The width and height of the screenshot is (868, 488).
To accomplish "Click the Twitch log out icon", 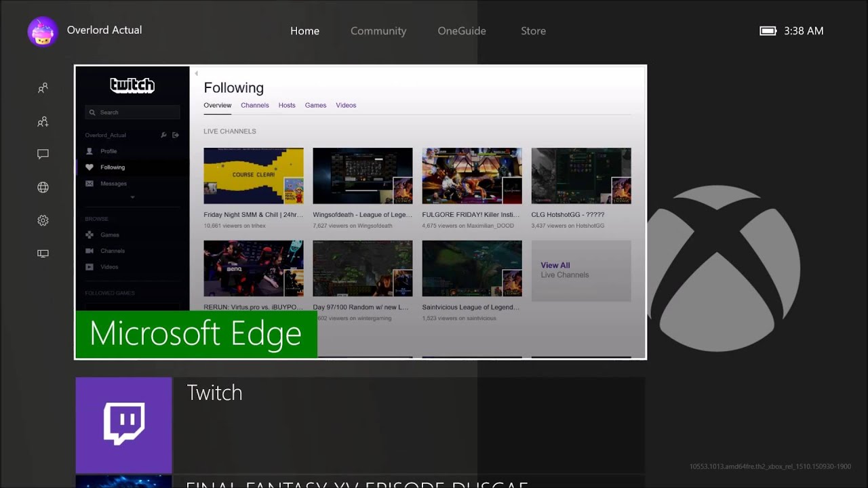I will [x=176, y=135].
